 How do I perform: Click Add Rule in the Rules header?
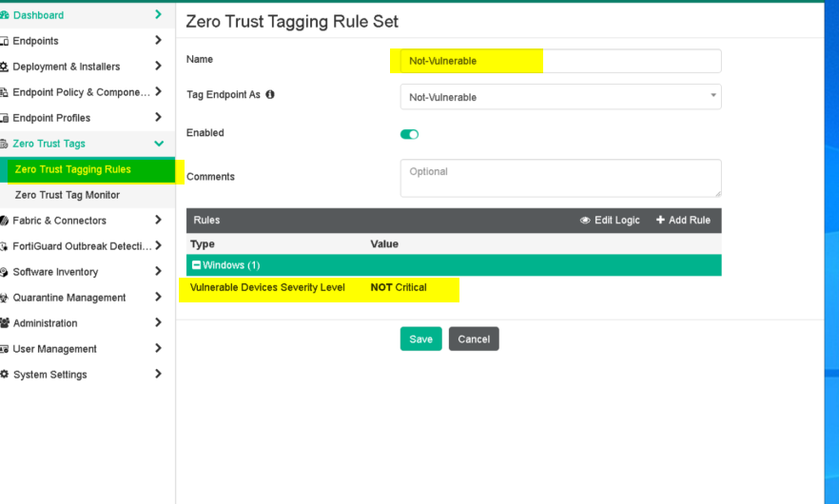click(683, 220)
